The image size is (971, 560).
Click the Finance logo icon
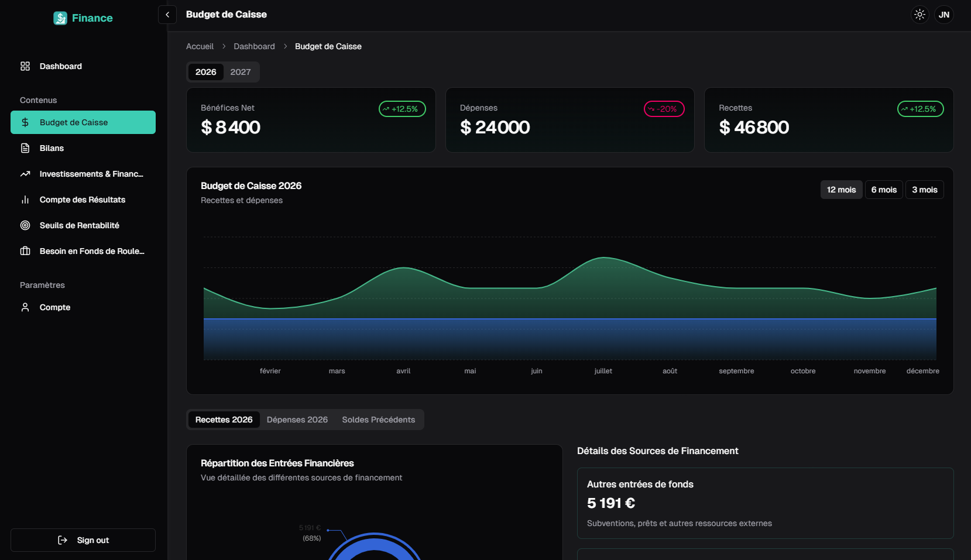click(60, 18)
